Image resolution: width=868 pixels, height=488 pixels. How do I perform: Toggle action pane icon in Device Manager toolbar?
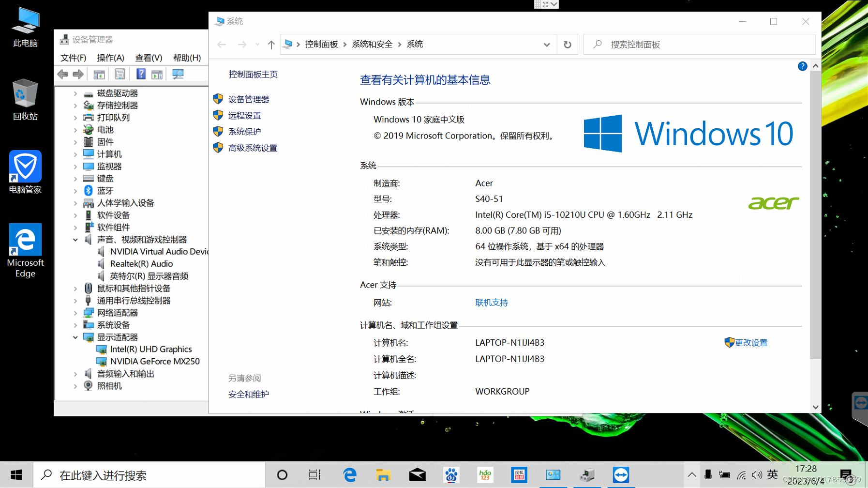(x=157, y=74)
